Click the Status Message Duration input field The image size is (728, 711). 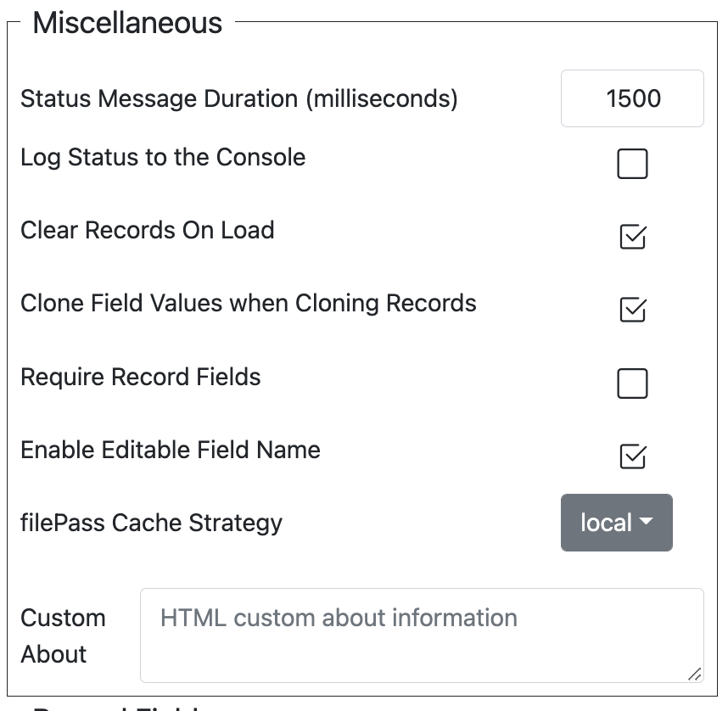[632, 98]
